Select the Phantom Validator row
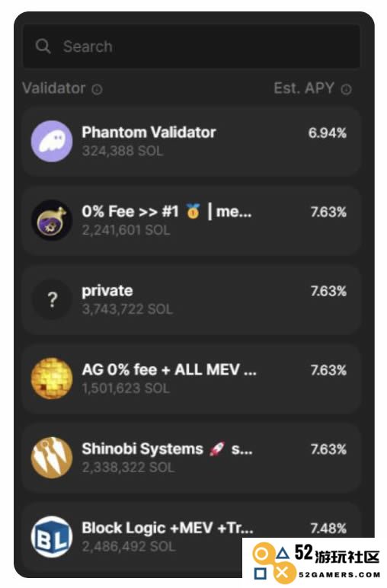 (191, 142)
